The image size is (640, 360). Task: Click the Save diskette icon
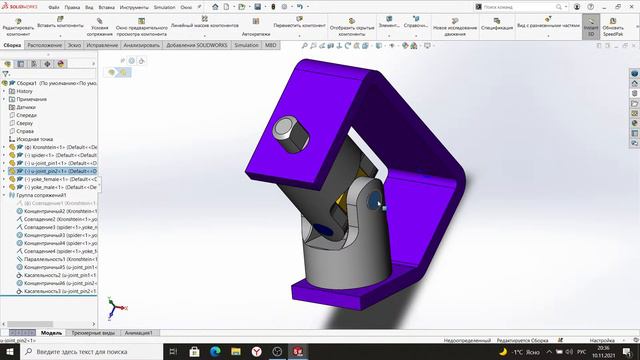click(x=258, y=7)
